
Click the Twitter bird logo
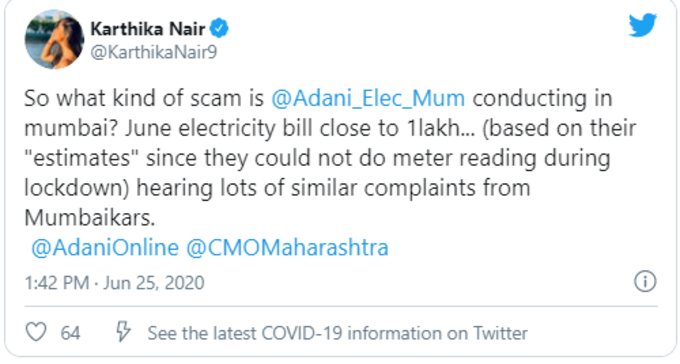click(x=643, y=25)
